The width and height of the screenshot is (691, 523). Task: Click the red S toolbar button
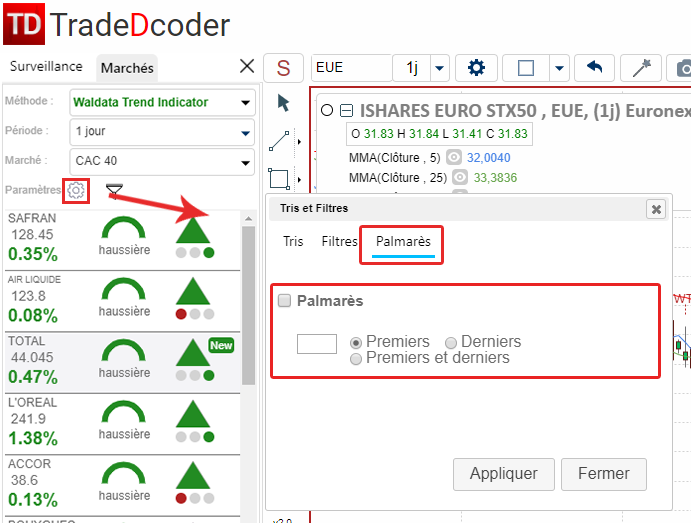283,68
